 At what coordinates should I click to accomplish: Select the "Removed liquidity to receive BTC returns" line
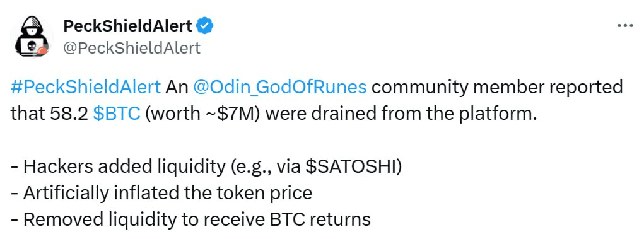(x=190, y=219)
